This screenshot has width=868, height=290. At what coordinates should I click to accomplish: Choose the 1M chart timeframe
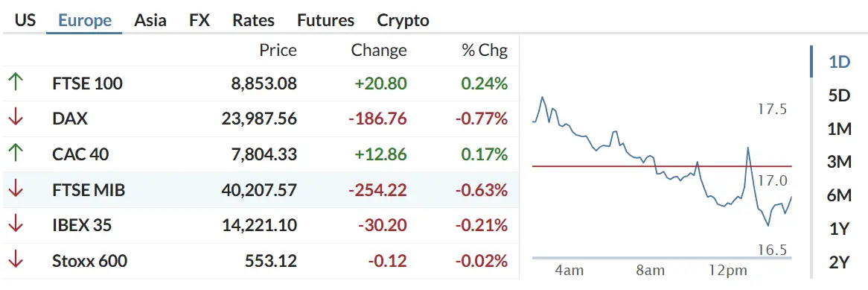[839, 129]
